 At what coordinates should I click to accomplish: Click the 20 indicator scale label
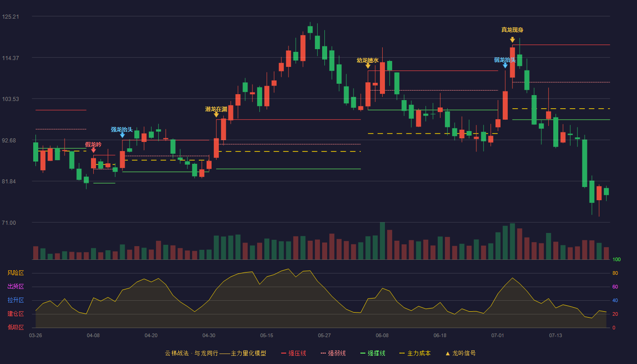point(615,314)
